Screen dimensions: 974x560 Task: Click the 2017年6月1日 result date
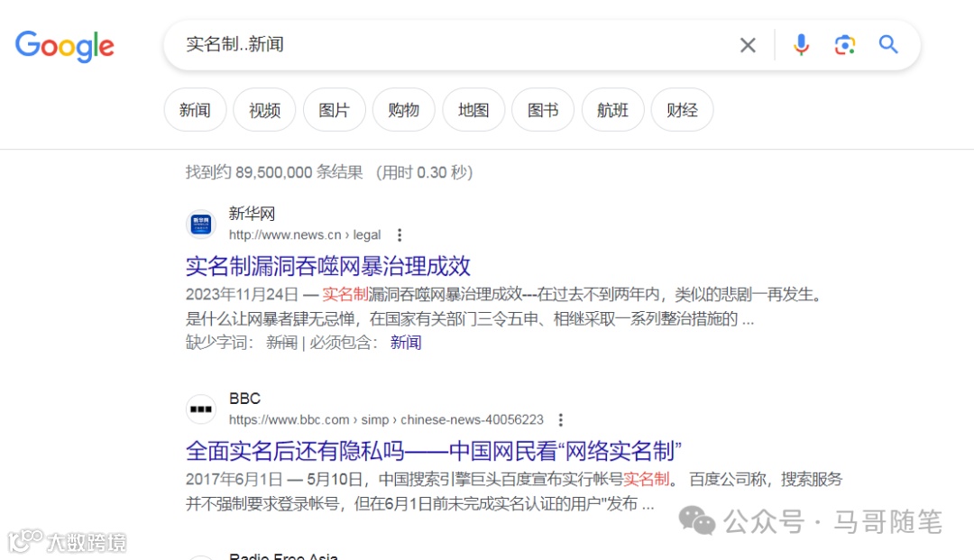(234, 479)
